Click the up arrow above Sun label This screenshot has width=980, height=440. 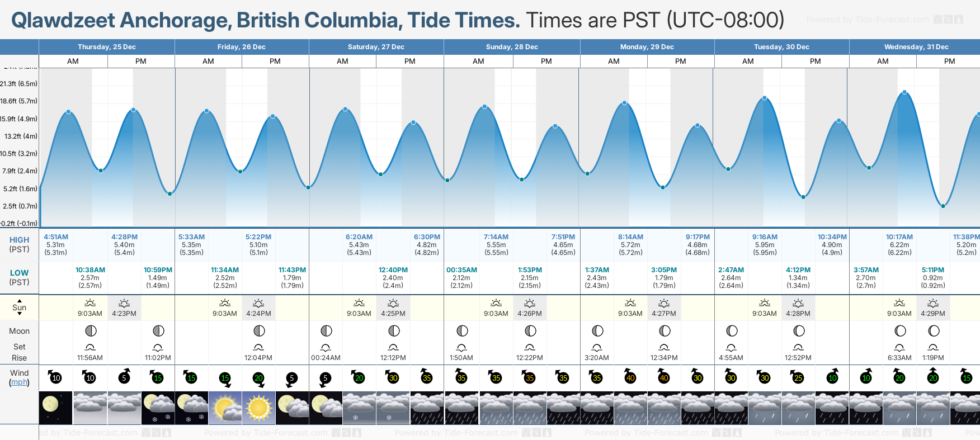[x=20, y=300]
